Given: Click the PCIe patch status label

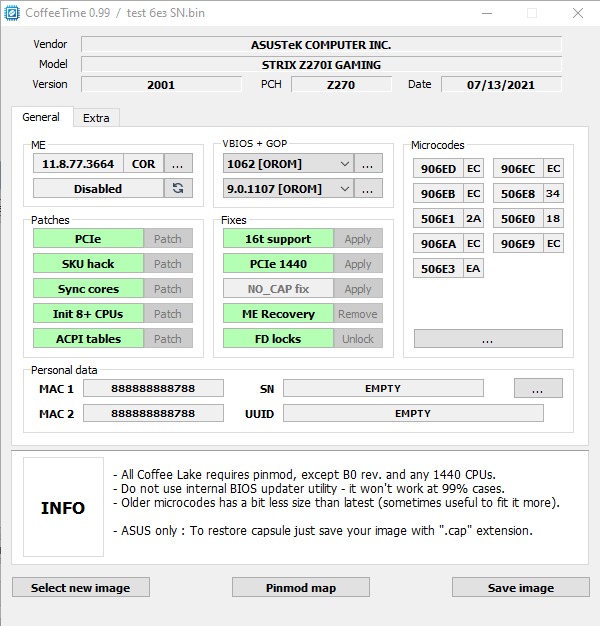Looking at the screenshot, I should (88, 239).
